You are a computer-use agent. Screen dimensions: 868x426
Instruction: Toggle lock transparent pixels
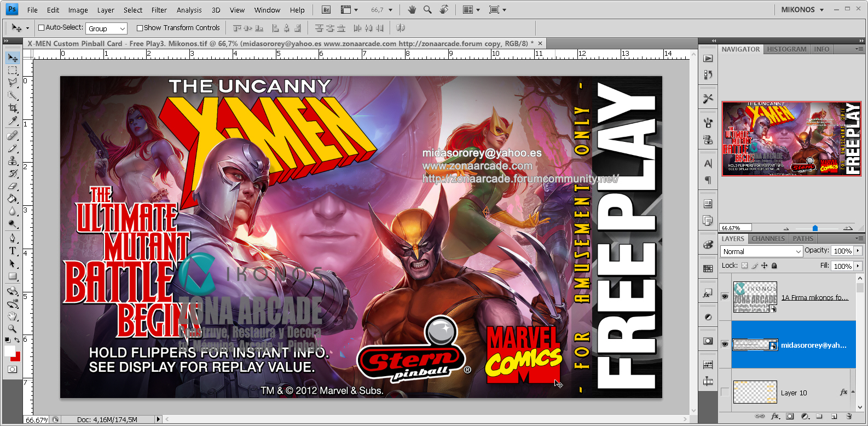pyautogui.click(x=744, y=266)
